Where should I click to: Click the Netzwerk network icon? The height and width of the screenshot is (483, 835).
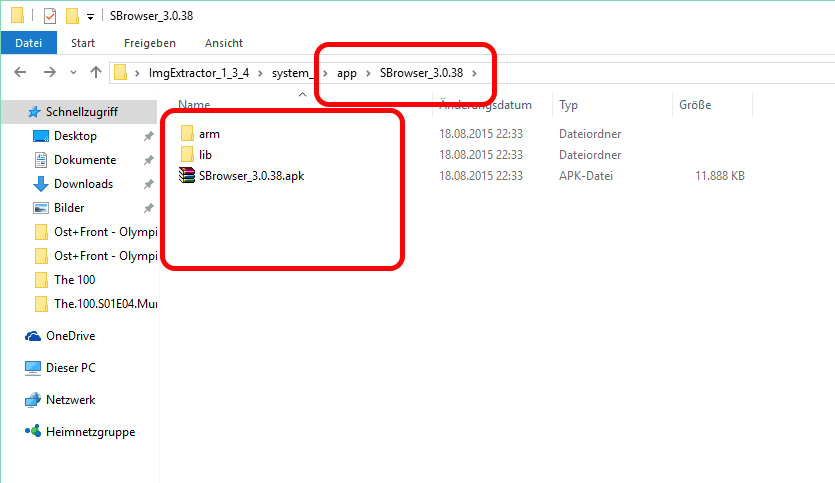tap(33, 400)
